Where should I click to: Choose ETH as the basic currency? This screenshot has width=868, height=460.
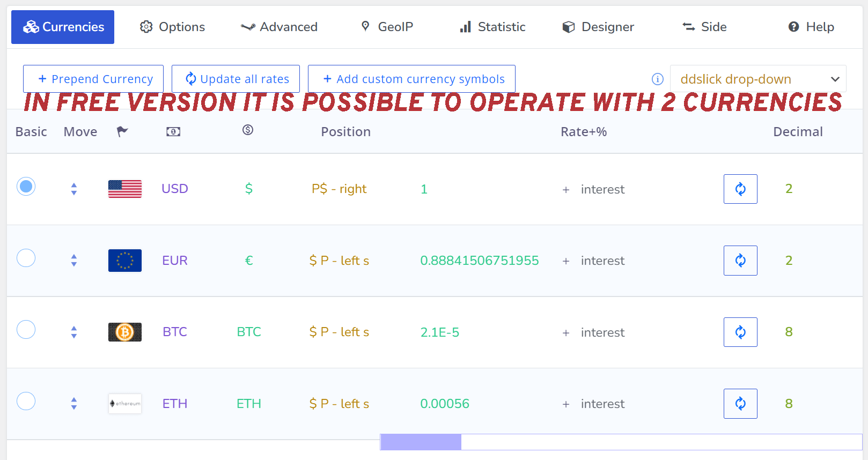[x=26, y=401]
